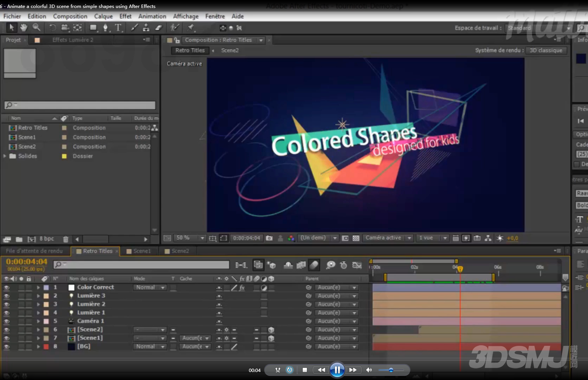
Task: Select the Pen tool
Action: [105, 27]
